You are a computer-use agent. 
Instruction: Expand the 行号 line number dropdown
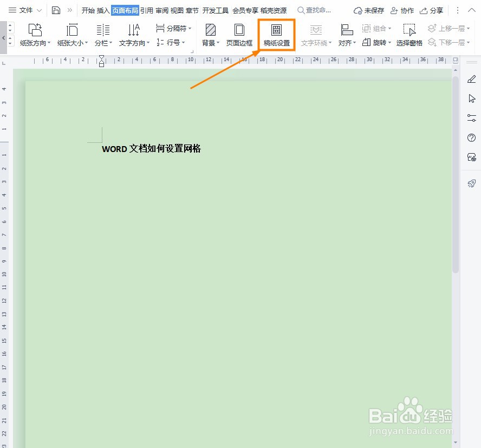173,42
